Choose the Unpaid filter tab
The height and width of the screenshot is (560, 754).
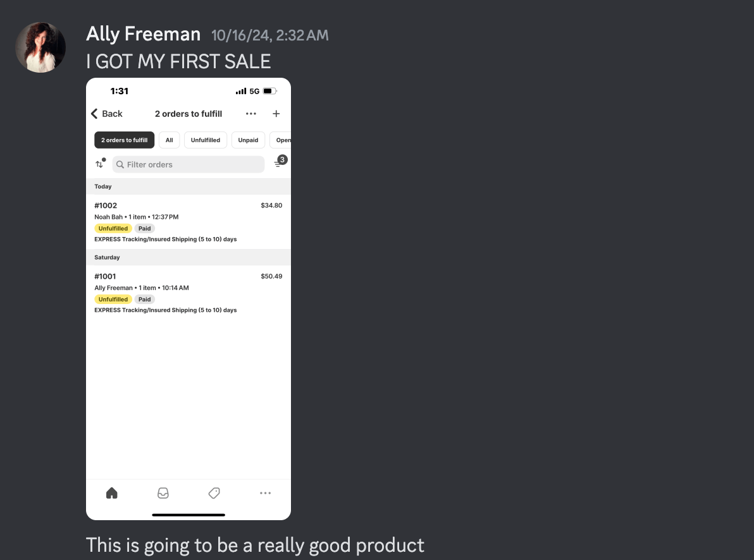click(248, 140)
